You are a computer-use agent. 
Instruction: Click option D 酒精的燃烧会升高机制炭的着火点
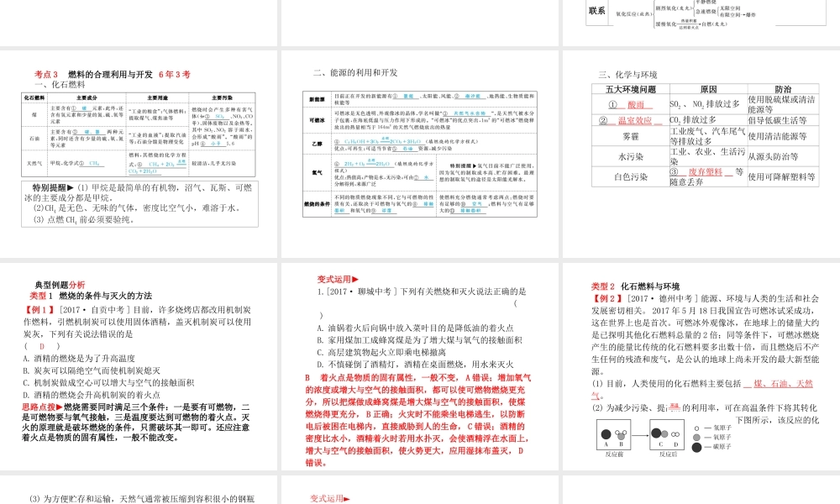click(92, 396)
